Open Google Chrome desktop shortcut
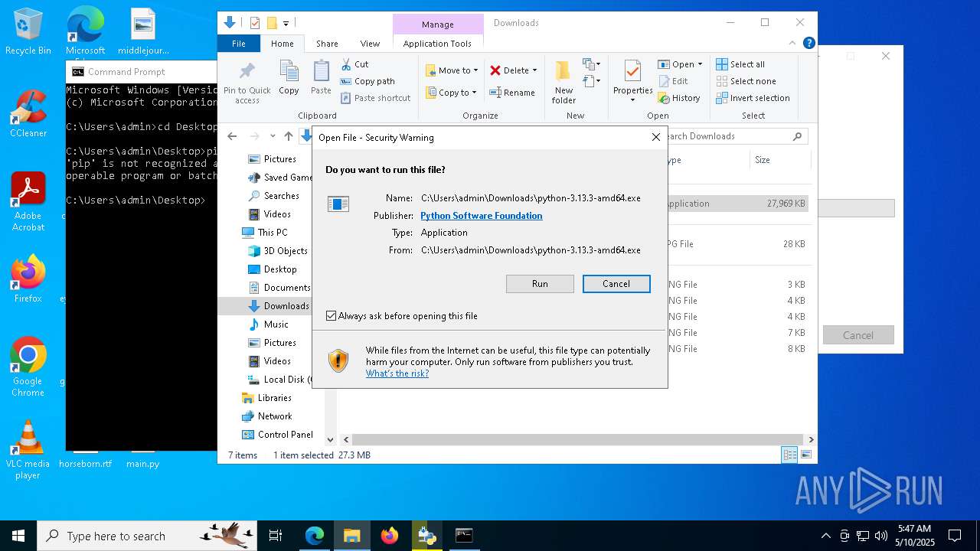Viewport: 980px width, 551px height. tap(28, 367)
